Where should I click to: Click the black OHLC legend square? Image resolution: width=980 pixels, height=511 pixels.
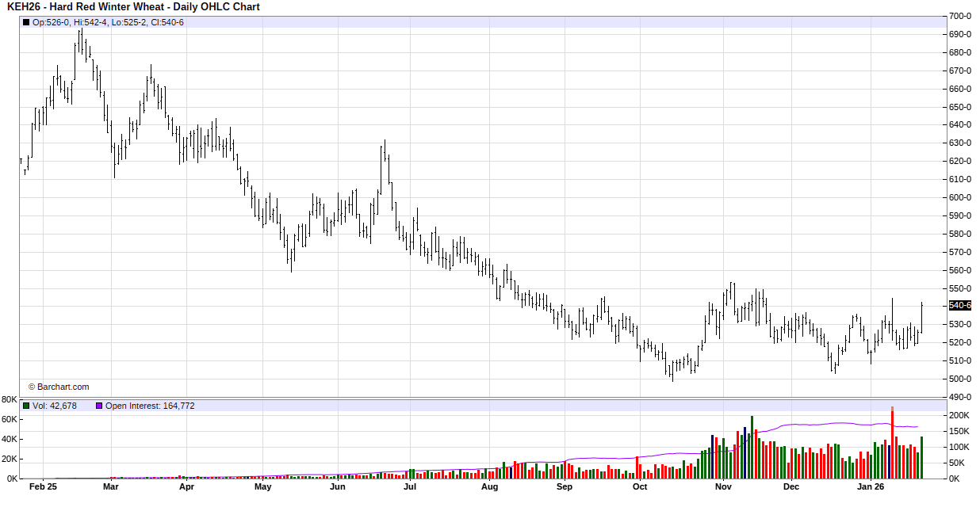pos(26,22)
